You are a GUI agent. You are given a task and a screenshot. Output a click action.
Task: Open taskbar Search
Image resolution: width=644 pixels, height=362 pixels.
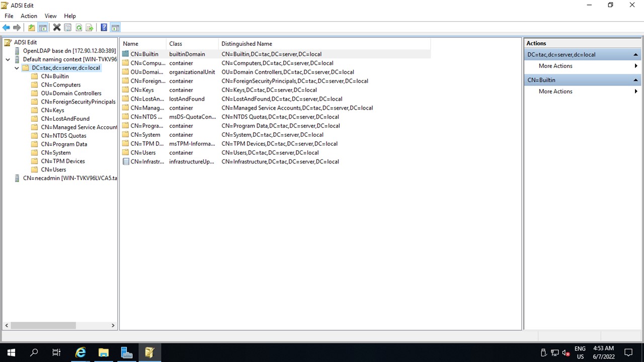(x=34, y=352)
